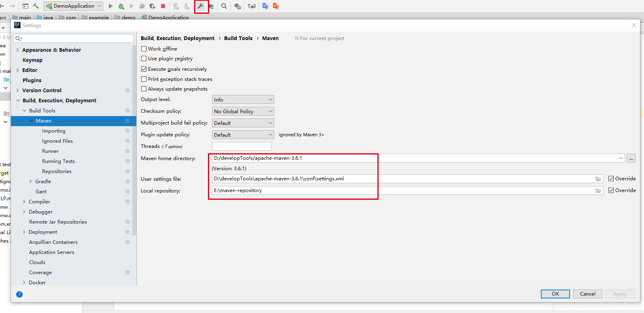The image size is (644, 313).
Task: Browse for local repository folder icon
Action: click(598, 190)
